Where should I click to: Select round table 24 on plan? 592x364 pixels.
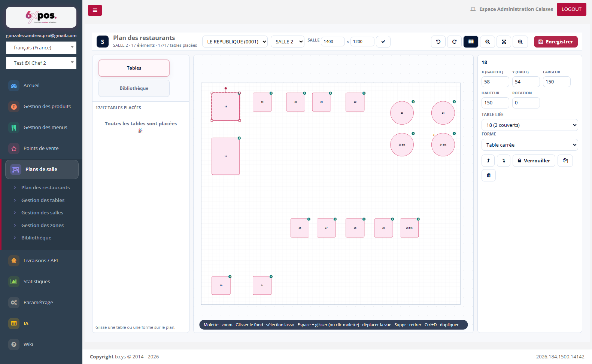[443, 113]
